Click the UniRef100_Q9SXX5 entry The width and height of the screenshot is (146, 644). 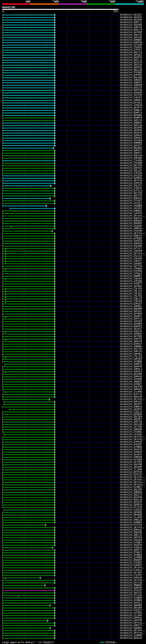(131, 63)
